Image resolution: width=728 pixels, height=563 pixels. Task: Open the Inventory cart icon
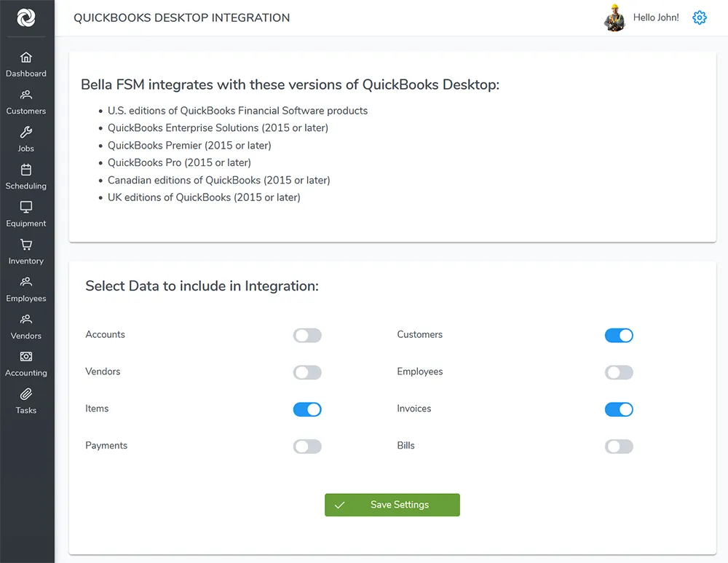26,245
